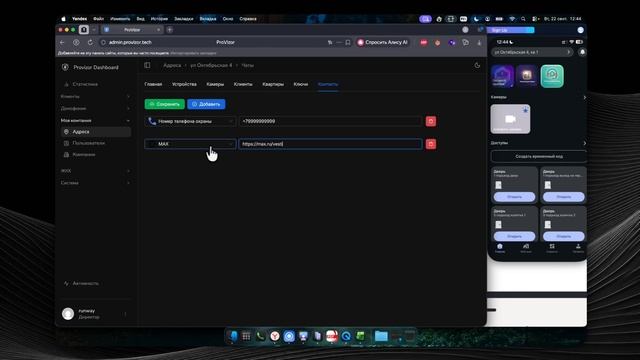This screenshot has width=640, height=360.
Task: Open Активность in the sidebar
Action: tap(86, 283)
